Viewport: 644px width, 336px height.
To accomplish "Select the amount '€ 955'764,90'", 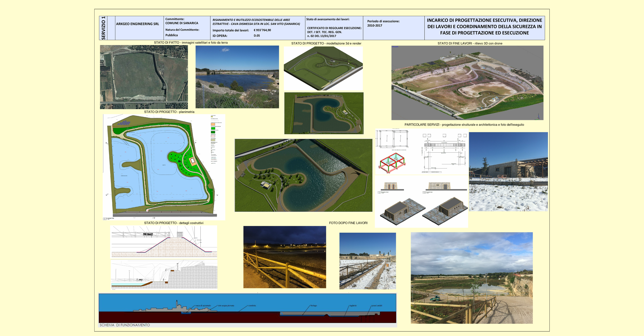I will pos(262,30).
